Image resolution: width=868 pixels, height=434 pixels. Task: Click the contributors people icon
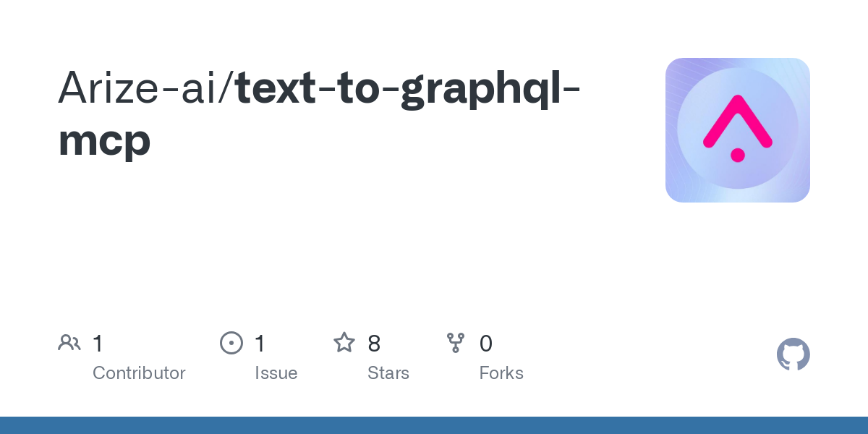[69, 343]
